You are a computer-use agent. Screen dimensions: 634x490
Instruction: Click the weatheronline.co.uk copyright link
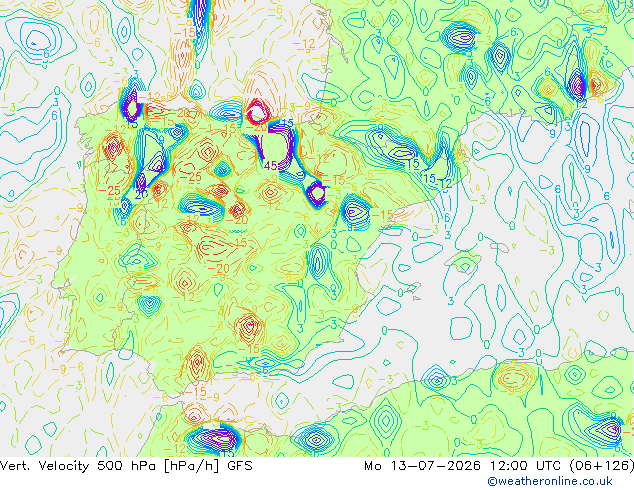click(550, 481)
